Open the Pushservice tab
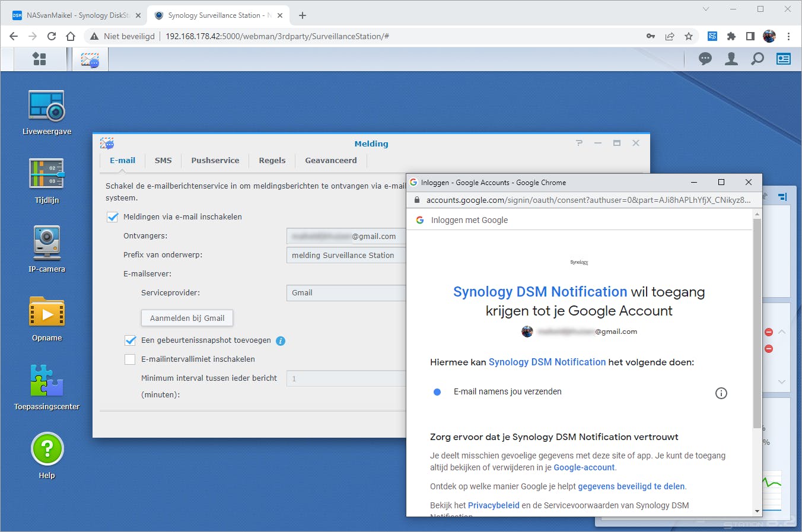The width and height of the screenshot is (802, 532). pos(215,161)
